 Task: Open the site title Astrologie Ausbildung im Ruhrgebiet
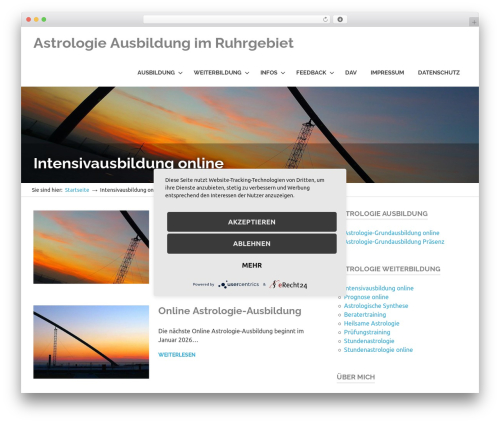(x=163, y=43)
